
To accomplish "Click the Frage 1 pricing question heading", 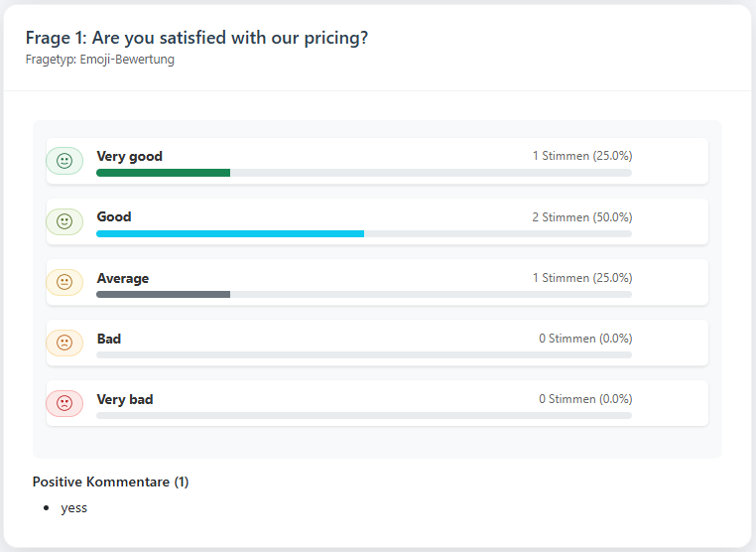I will point(197,38).
